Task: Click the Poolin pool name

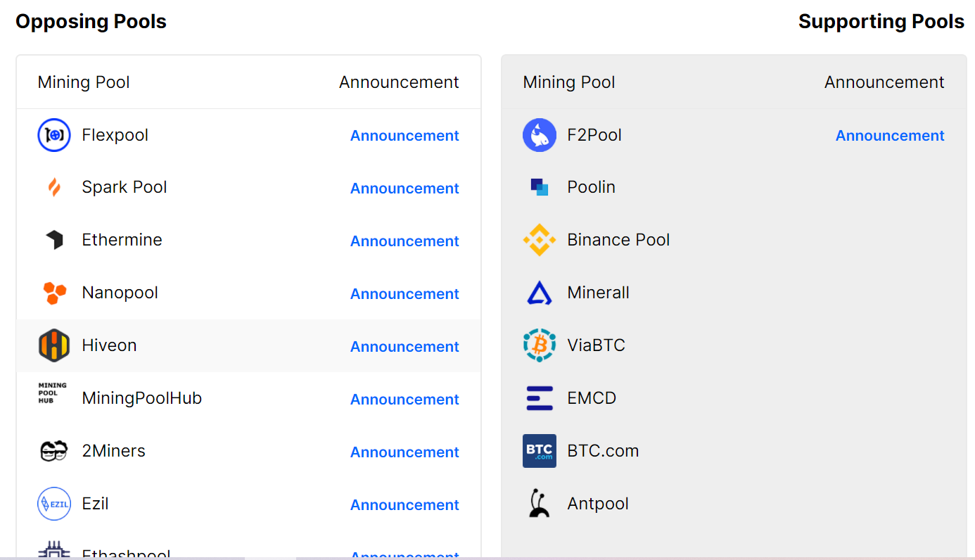Action: (591, 187)
